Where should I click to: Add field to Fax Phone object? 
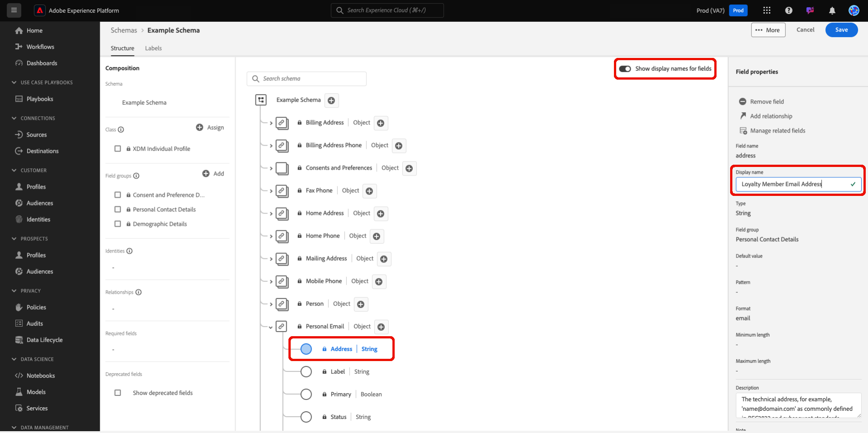coord(369,191)
